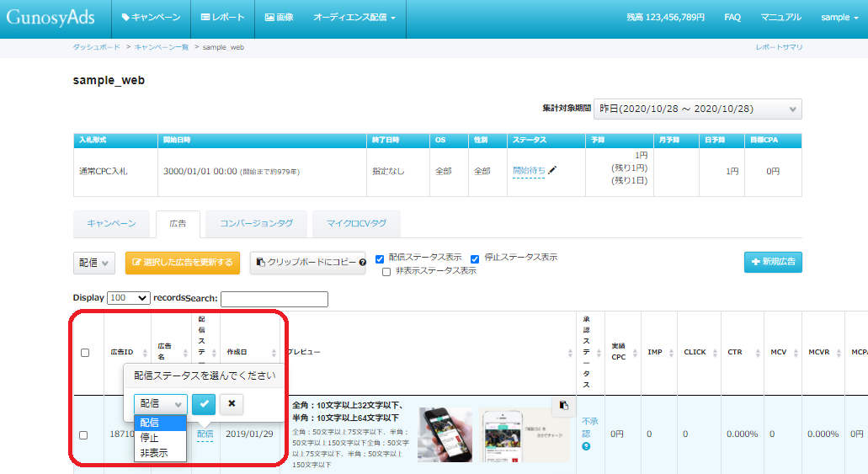Sort by CTR column

point(743,352)
